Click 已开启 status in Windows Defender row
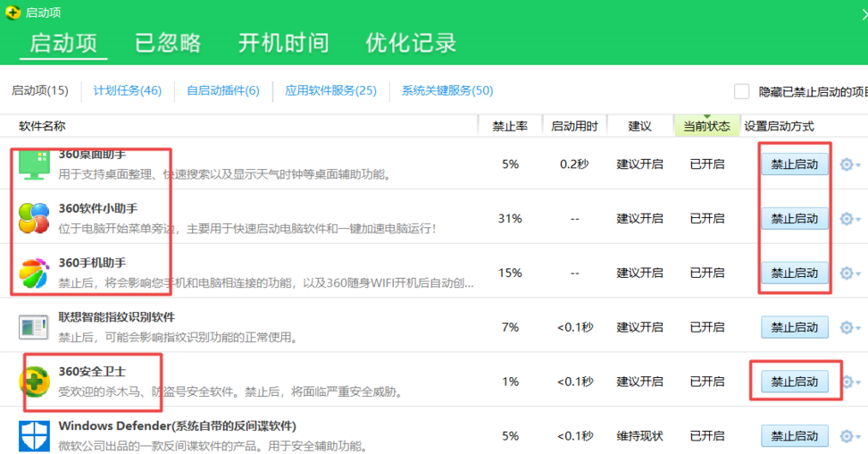 click(x=707, y=436)
